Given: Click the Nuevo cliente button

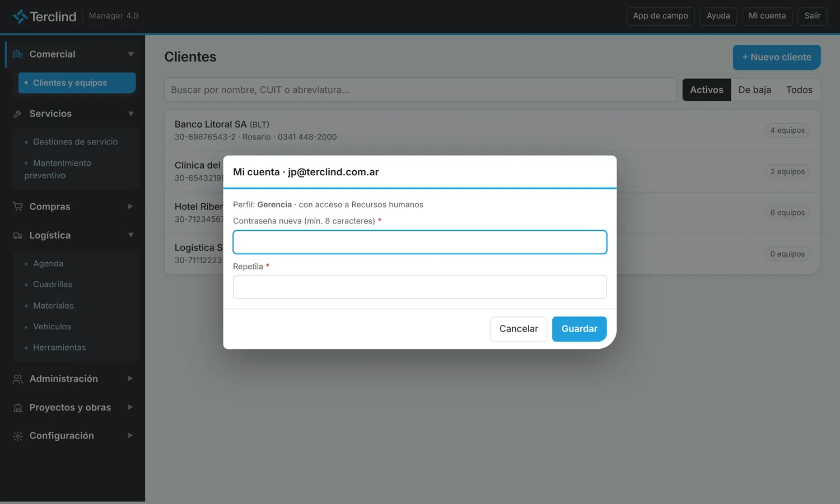Looking at the screenshot, I should (x=777, y=57).
